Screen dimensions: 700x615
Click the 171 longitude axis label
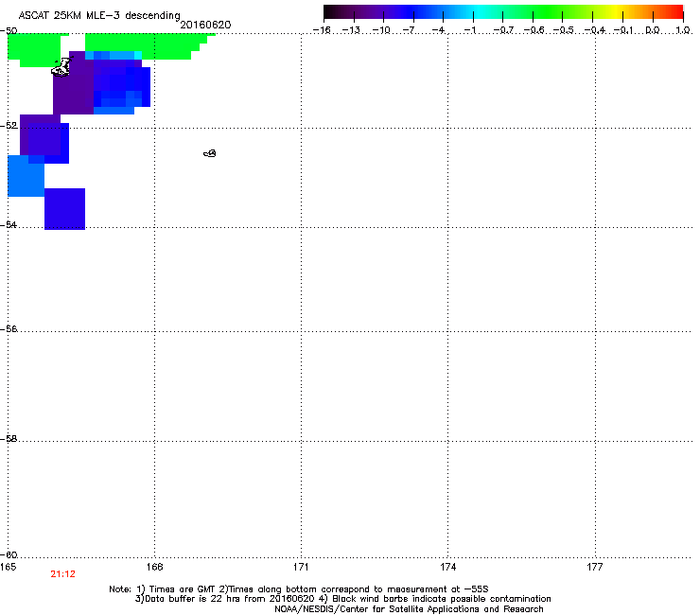(301, 567)
